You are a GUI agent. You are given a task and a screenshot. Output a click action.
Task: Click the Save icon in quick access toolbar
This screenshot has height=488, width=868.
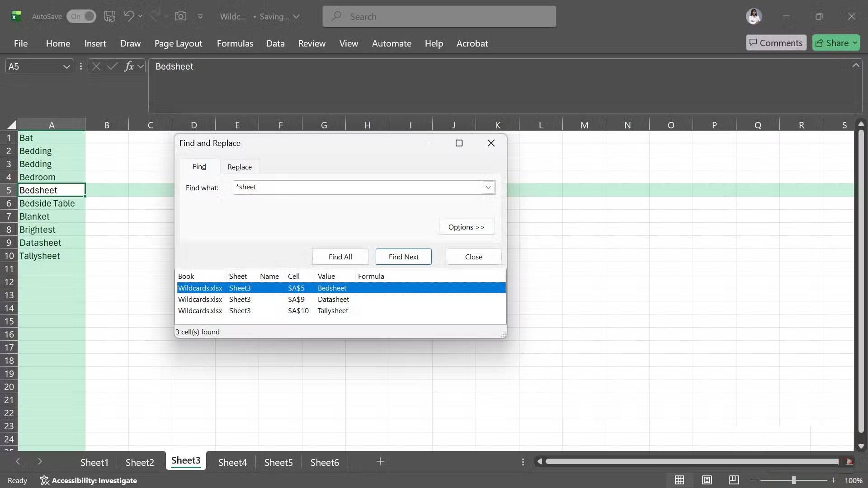pos(109,16)
